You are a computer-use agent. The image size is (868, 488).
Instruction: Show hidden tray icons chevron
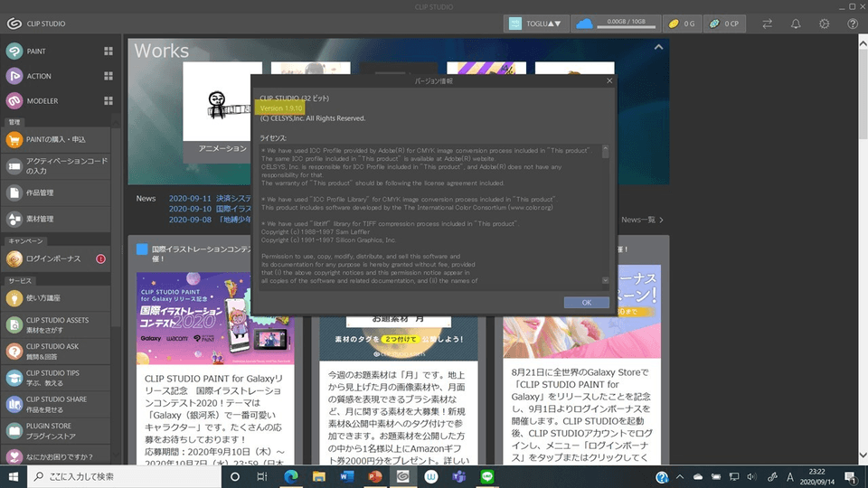(x=680, y=476)
